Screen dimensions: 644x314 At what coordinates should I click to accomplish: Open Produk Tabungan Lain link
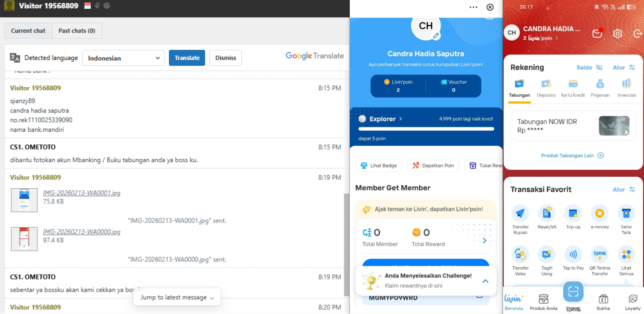(572, 155)
